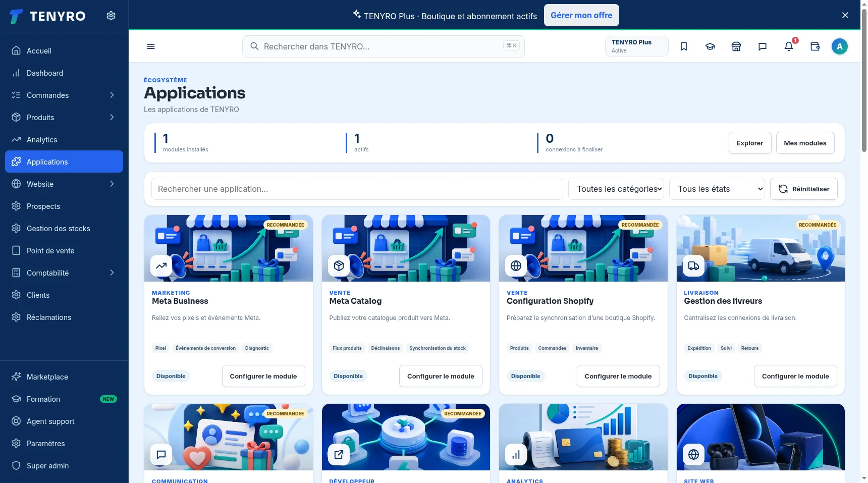This screenshot has height=483, width=868.
Task: Open Réclamations in the sidebar
Action: tap(64, 317)
